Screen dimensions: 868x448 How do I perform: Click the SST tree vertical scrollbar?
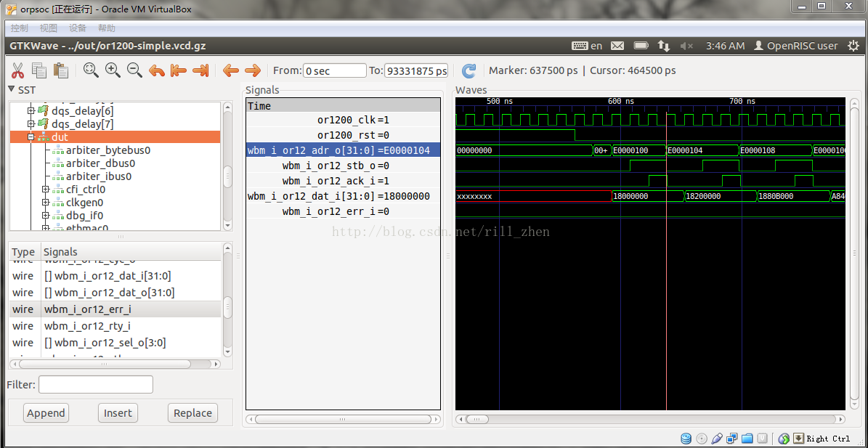pyautogui.click(x=227, y=166)
